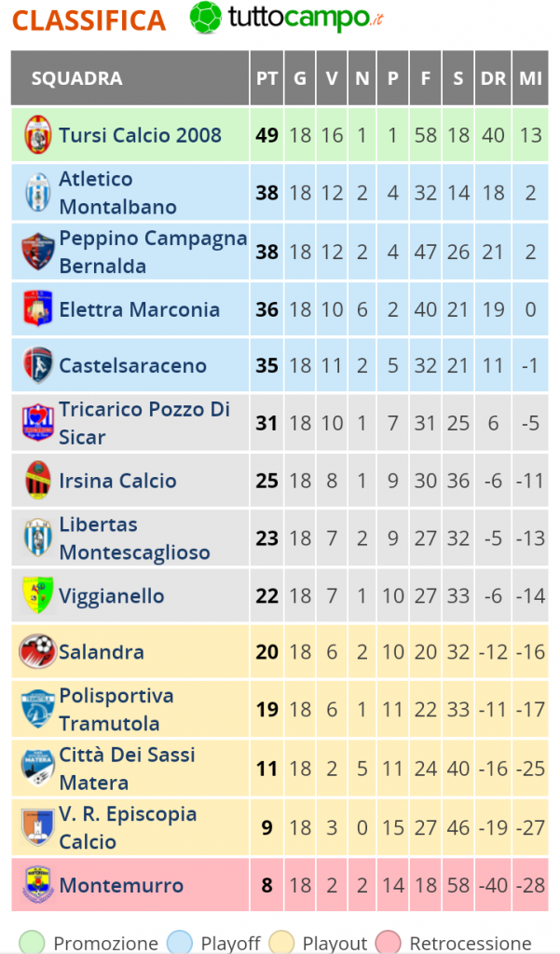Click the Elettra Marconia team crest
The width and height of the screenshot is (560, 954).
(x=38, y=309)
